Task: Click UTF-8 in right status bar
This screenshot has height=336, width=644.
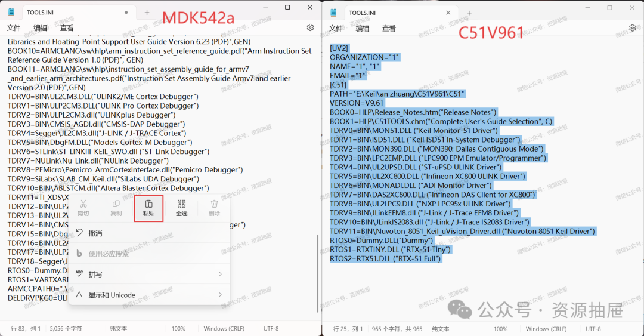Action: 593,329
